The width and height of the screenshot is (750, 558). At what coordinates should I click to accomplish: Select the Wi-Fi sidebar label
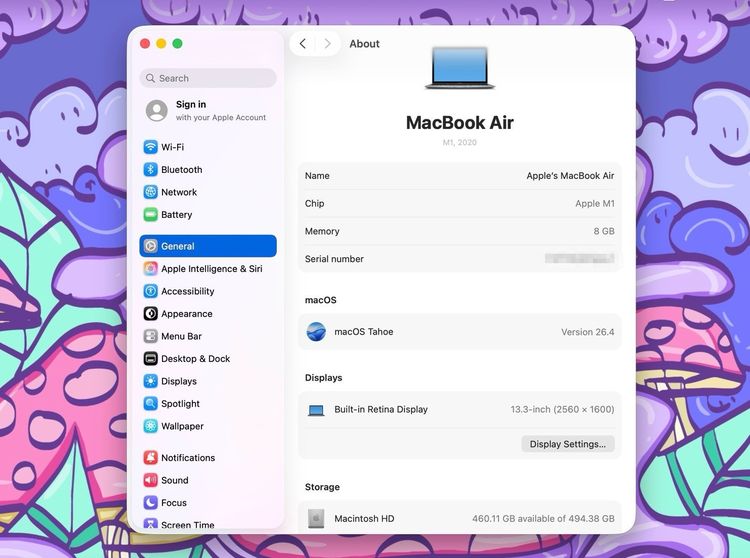coord(173,147)
